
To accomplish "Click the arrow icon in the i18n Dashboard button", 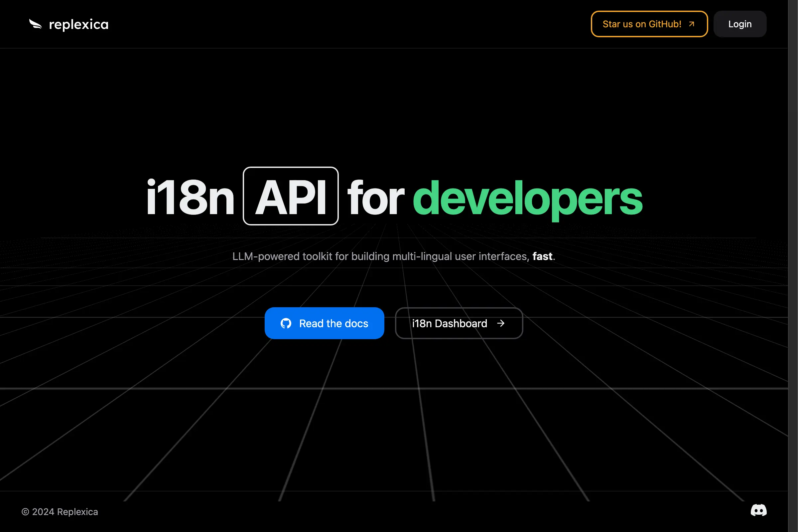I will click(x=501, y=323).
